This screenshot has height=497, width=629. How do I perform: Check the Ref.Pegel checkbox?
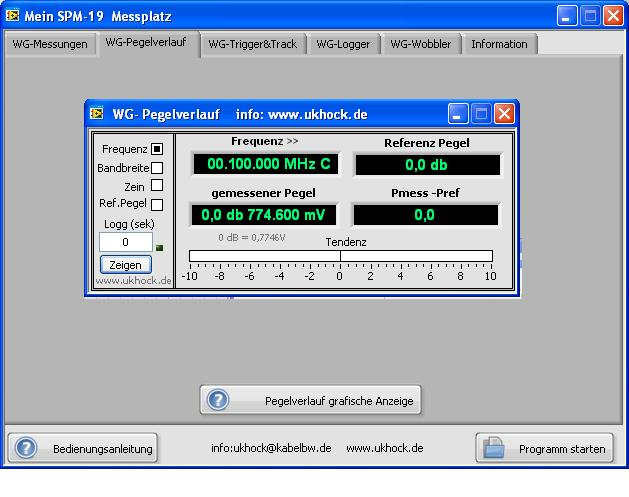click(x=157, y=205)
